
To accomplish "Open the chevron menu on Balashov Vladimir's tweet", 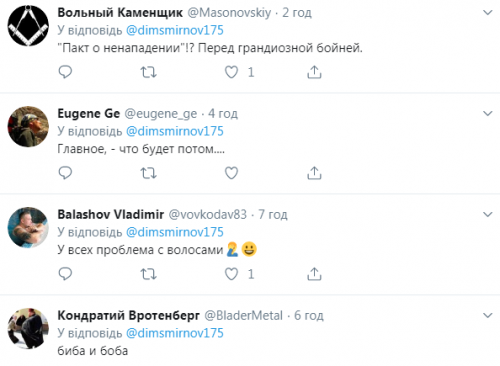I will [x=488, y=215].
